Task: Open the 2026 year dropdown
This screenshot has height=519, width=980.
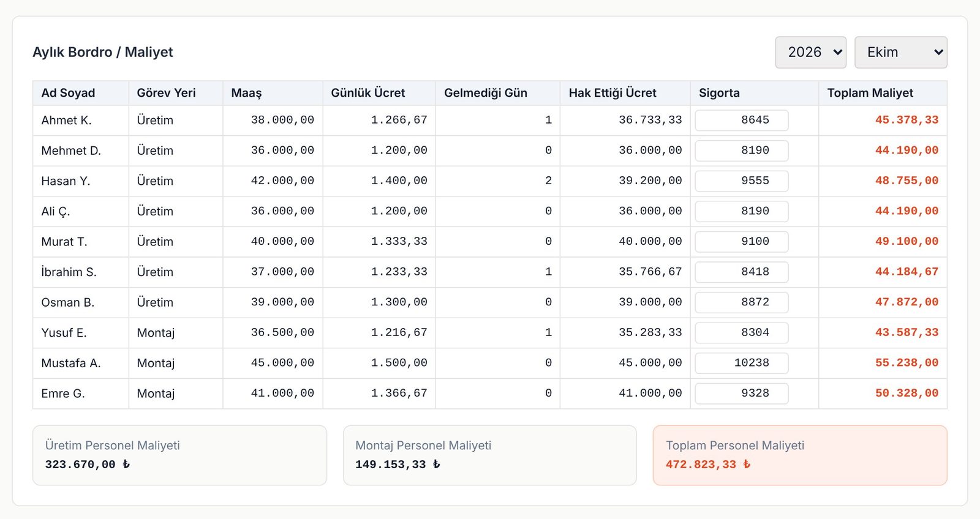Action: [810, 53]
